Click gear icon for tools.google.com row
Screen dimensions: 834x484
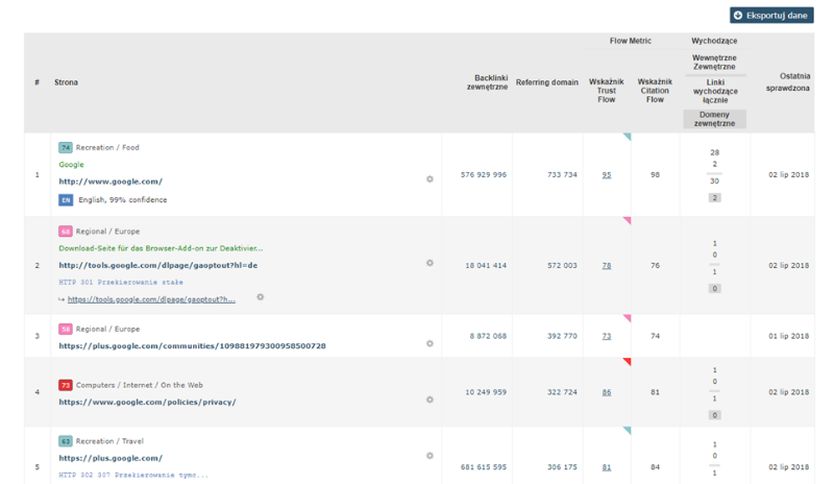coord(430,263)
